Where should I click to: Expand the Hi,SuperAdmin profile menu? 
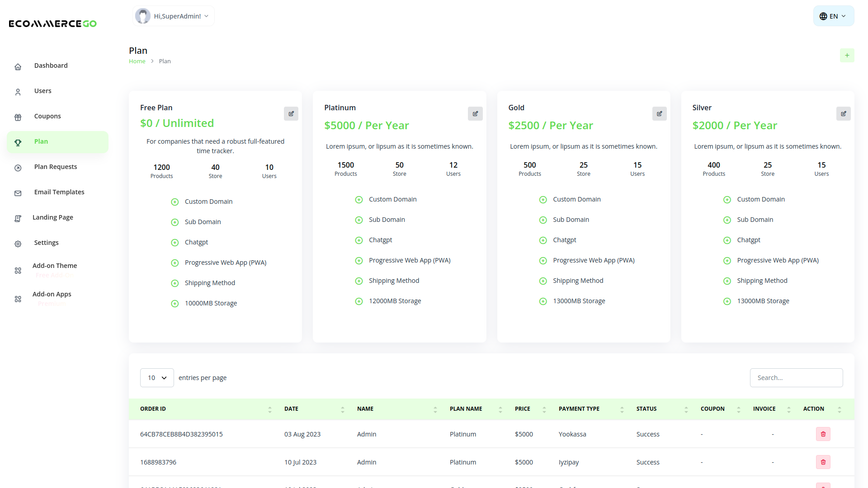coord(173,16)
